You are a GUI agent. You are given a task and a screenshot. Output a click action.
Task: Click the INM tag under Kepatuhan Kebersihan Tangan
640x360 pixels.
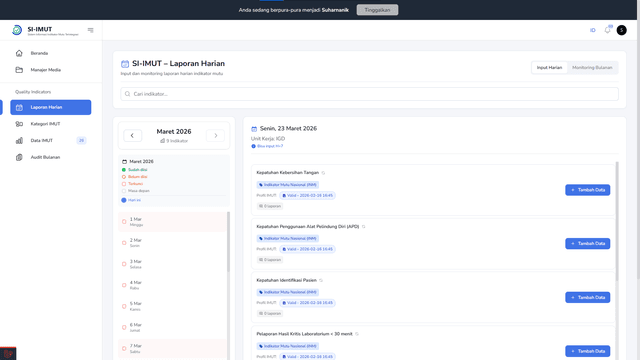pos(288,185)
